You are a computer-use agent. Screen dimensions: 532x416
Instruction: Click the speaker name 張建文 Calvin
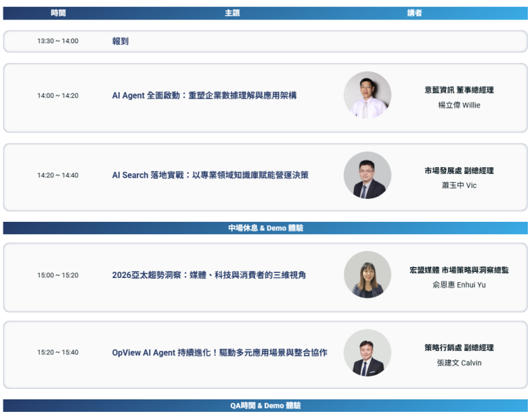(x=459, y=363)
